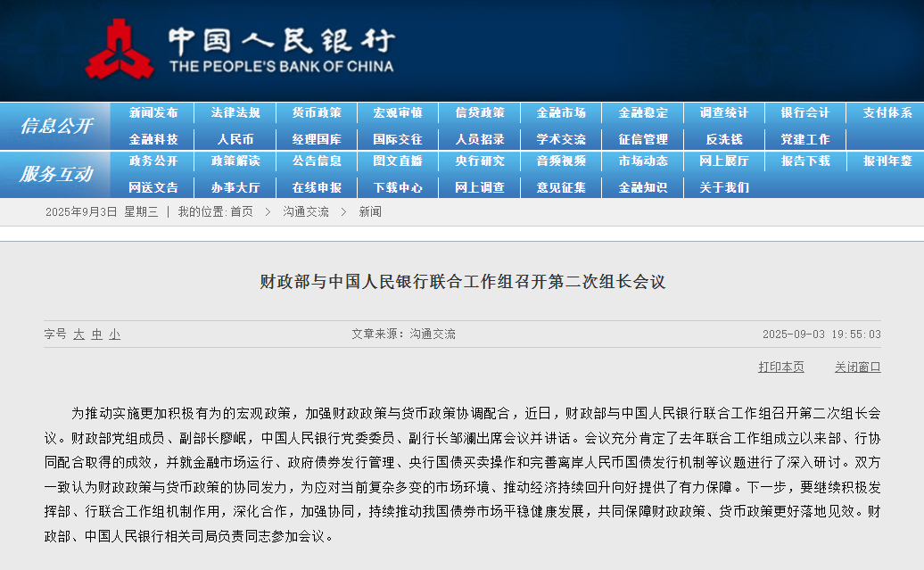Go to 货币政策 section
924x570 pixels.
pyautogui.click(x=317, y=112)
